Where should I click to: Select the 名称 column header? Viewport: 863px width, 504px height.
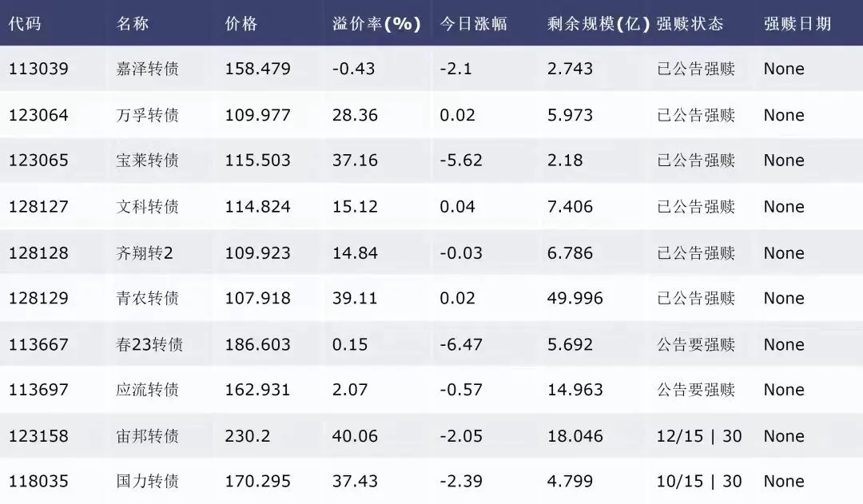pyautogui.click(x=133, y=24)
